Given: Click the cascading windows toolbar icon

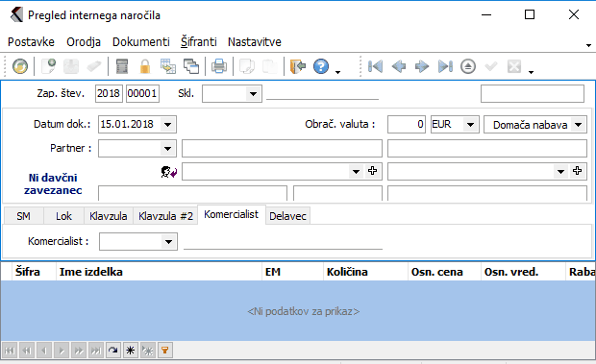Looking at the screenshot, I should (x=191, y=67).
